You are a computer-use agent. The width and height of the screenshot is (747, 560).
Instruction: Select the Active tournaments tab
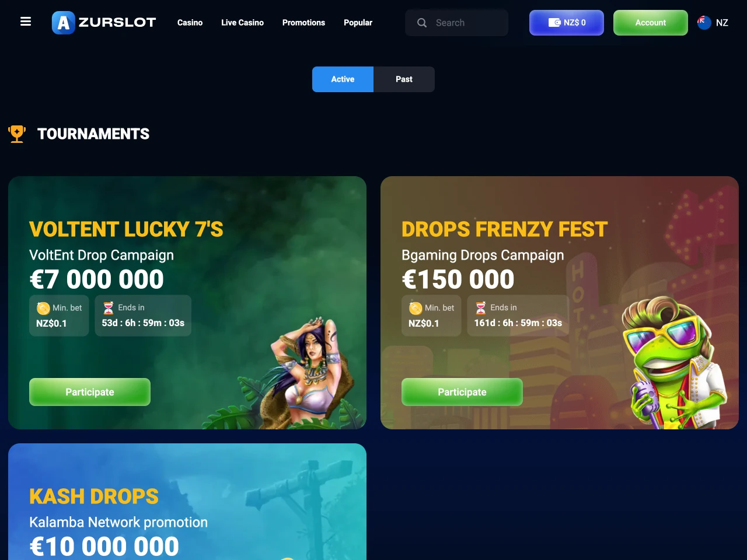343,79
